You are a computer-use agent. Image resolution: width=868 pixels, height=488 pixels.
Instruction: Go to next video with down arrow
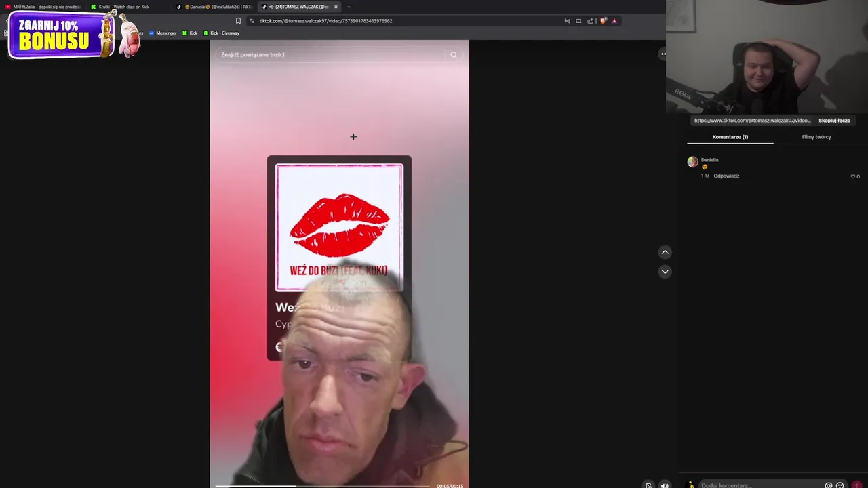665,271
